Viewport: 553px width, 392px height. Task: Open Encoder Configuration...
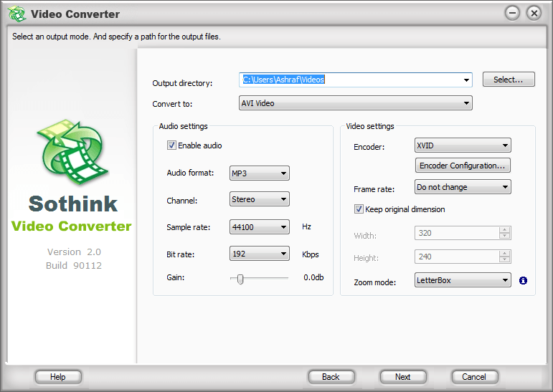click(463, 166)
